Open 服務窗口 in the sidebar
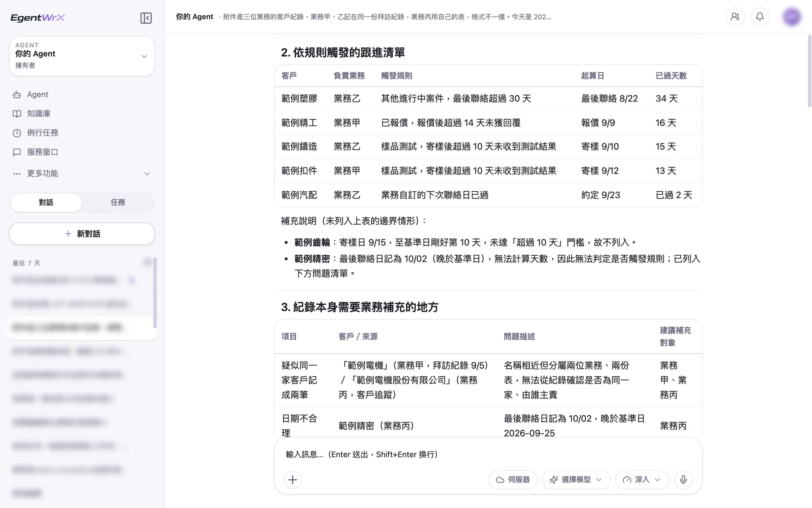 tap(43, 152)
